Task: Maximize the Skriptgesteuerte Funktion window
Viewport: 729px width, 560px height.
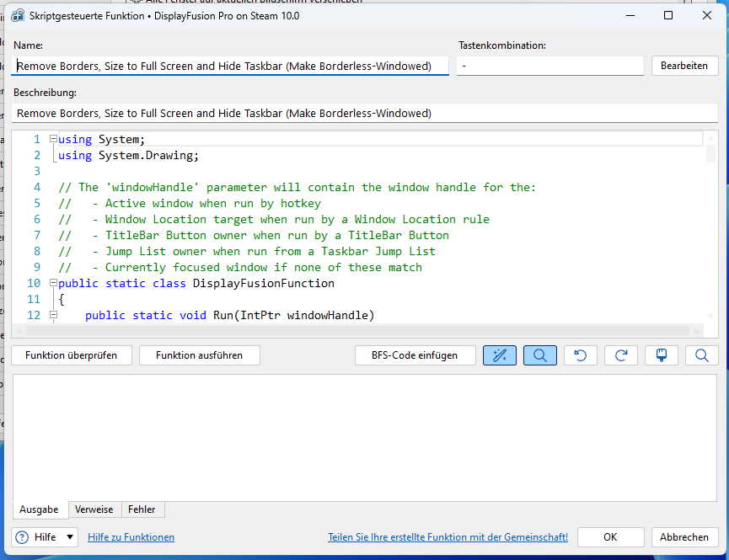Action: (x=668, y=15)
